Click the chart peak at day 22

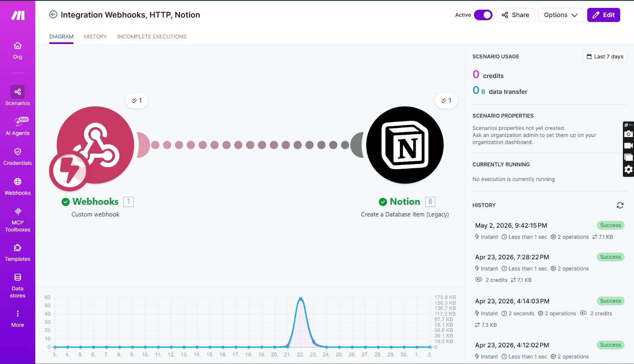(x=301, y=298)
